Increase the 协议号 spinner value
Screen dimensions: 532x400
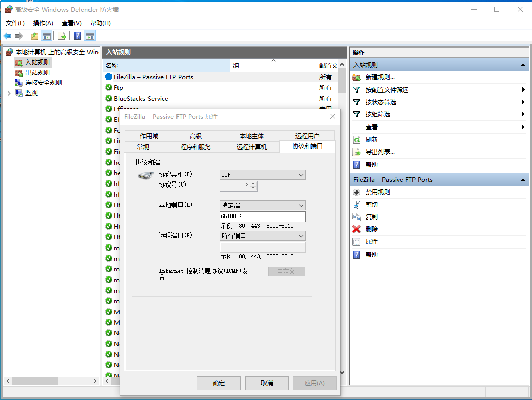tap(253, 183)
